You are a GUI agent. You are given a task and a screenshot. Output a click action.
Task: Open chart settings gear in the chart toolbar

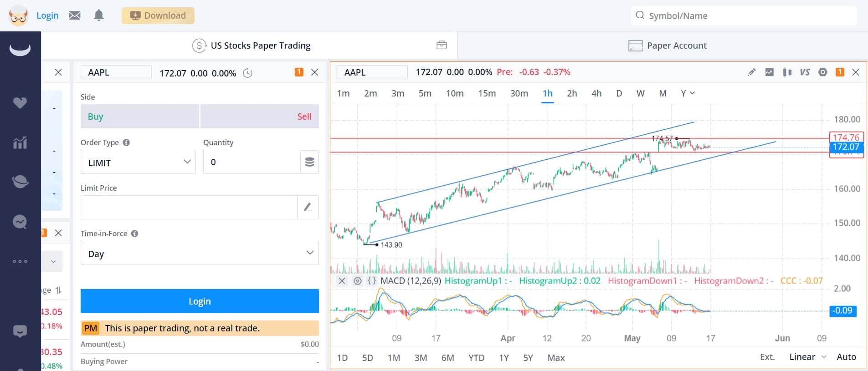click(x=822, y=72)
